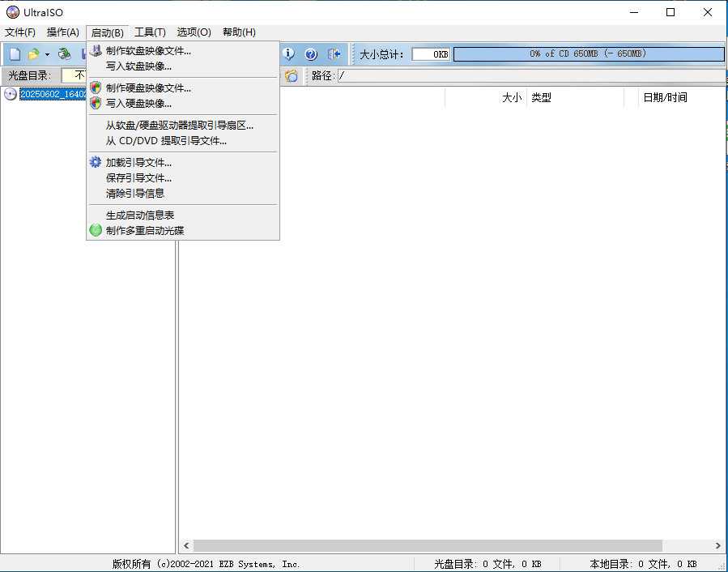Click the Open file folder icon

33,54
